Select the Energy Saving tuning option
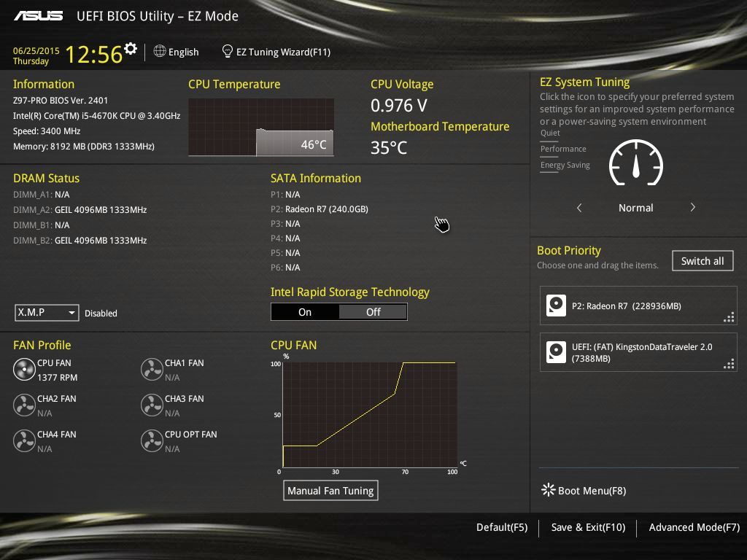 click(565, 165)
